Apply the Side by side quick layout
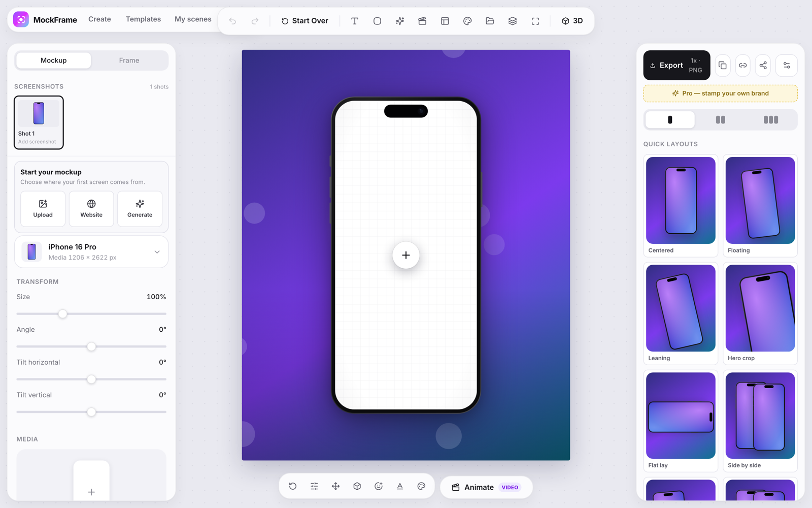812x508 pixels. click(x=760, y=421)
